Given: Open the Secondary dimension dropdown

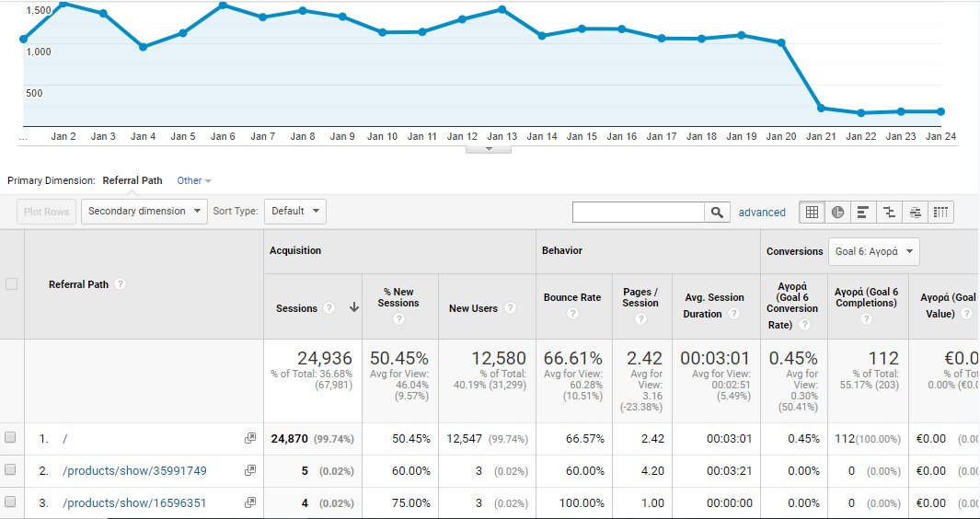Looking at the screenshot, I should coord(144,212).
